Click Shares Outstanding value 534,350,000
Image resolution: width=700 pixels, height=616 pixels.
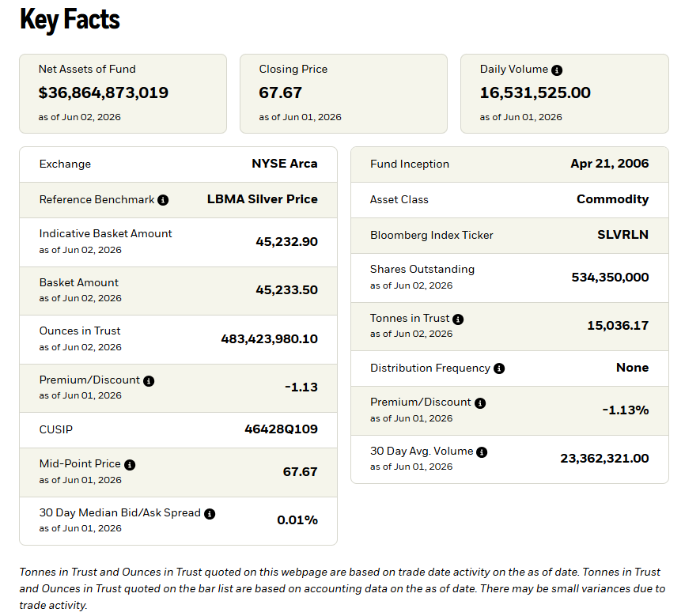[610, 278]
